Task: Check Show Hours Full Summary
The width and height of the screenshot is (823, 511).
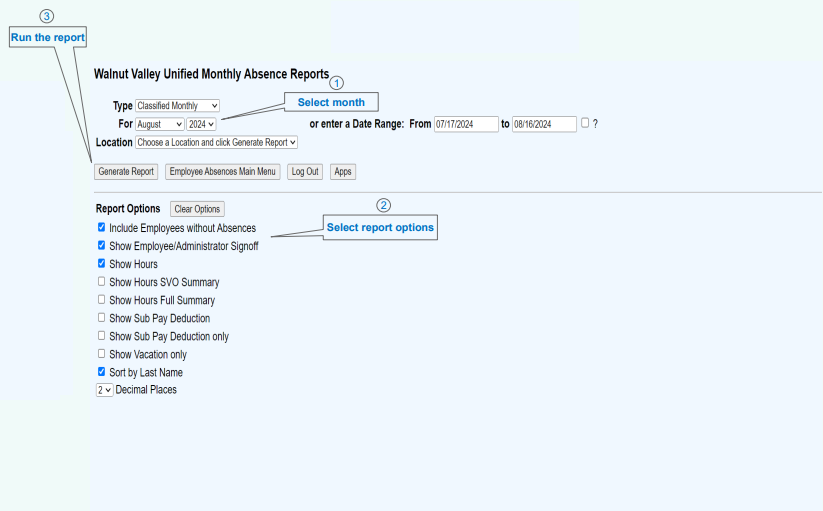Action: point(101,300)
